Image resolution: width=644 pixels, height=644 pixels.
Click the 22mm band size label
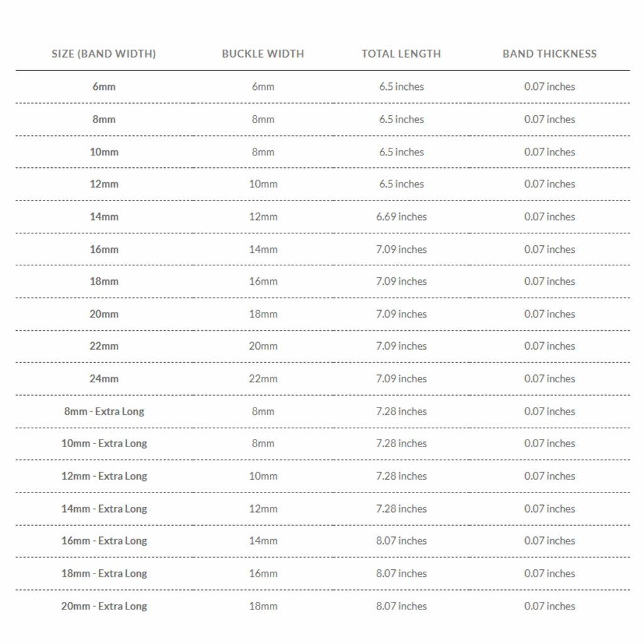click(104, 346)
